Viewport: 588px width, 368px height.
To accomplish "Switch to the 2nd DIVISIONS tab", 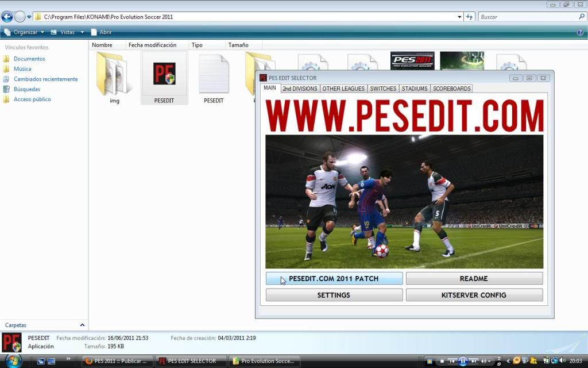I will coord(300,89).
